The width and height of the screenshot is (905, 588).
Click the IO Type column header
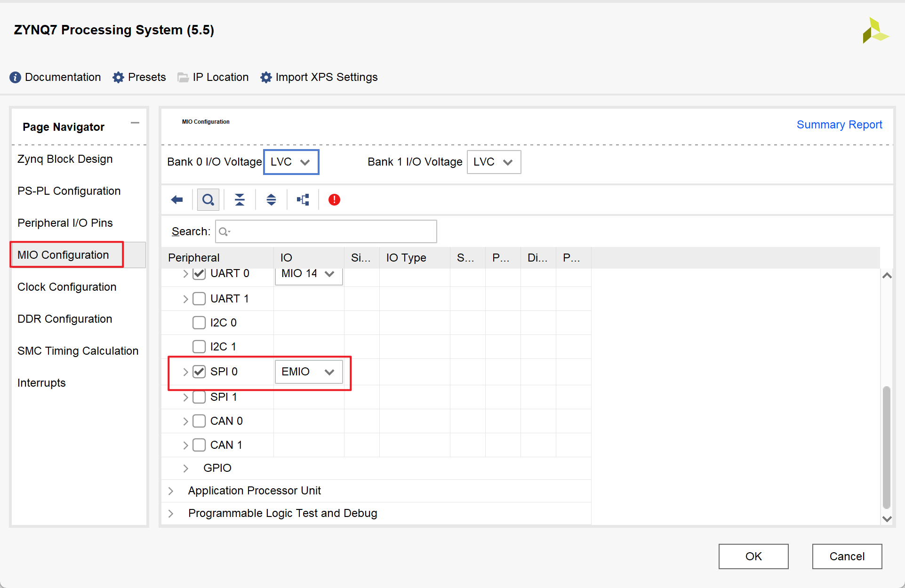(x=415, y=258)
